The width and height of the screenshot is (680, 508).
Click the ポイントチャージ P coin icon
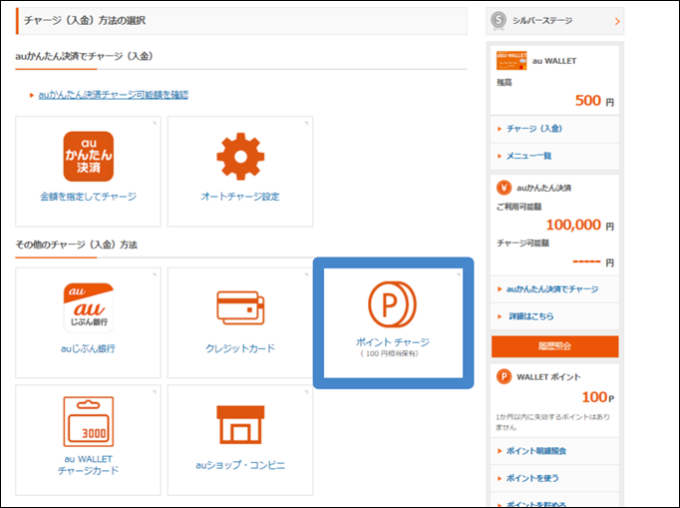pyautogui.click(x=392, y=304)
